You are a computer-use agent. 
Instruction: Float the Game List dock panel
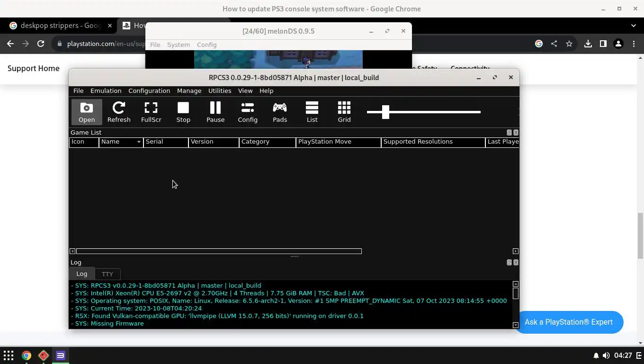[x=510, y=133]
